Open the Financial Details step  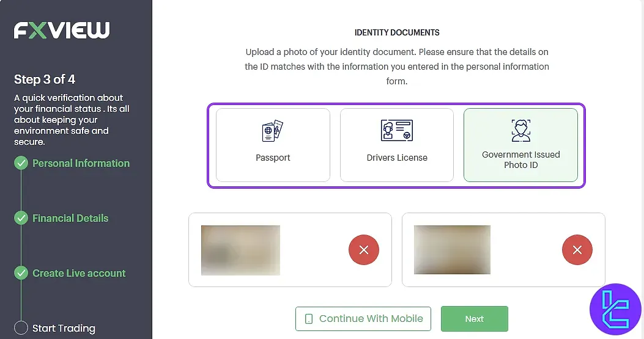pyautogui.click(x=70, y=218)
